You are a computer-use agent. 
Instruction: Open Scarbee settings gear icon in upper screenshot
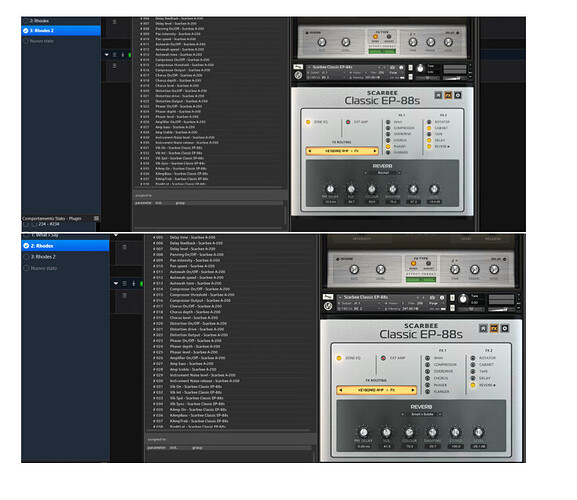(x=458, y=95)
